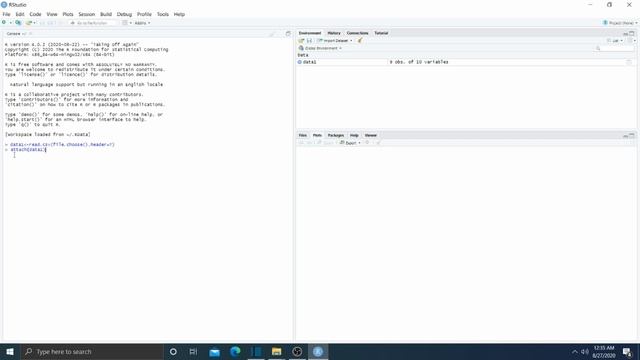
Task: Switch to the Tutorial tab
Action: pyautogui.click(x=381, y=33)
